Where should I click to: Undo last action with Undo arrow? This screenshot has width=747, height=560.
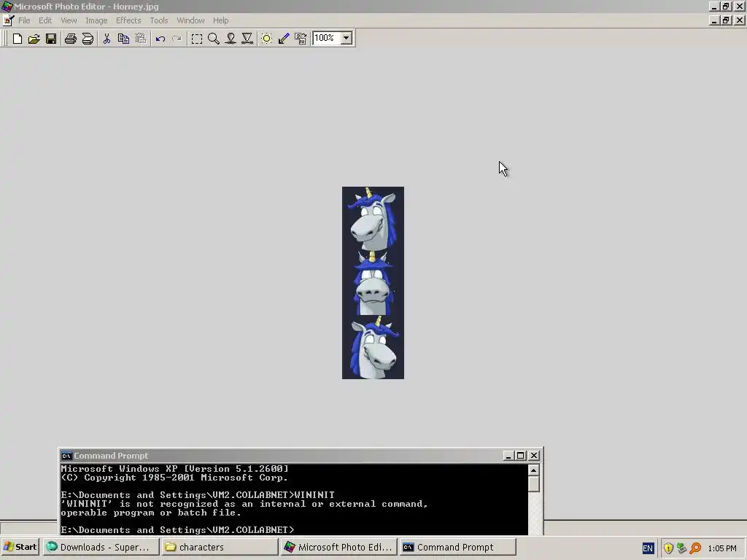160,39
